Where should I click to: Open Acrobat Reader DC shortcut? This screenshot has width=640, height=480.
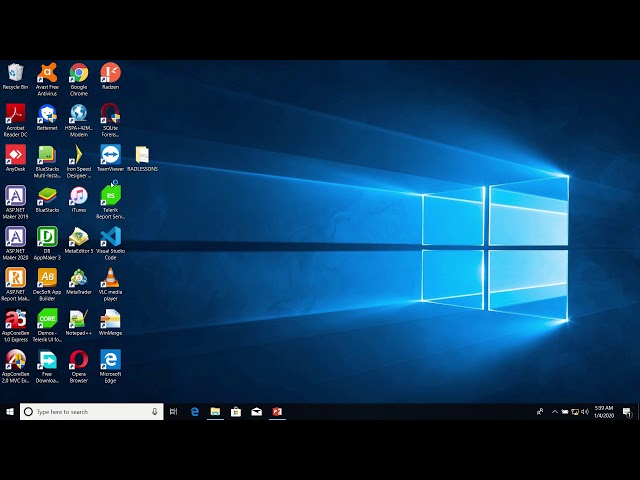click(x=16, y=120)
